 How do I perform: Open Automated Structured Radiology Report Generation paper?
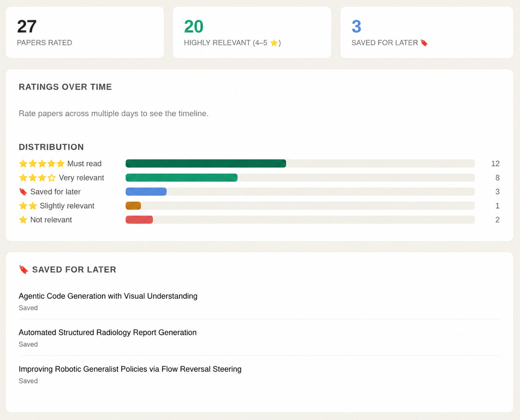(108, 332)
